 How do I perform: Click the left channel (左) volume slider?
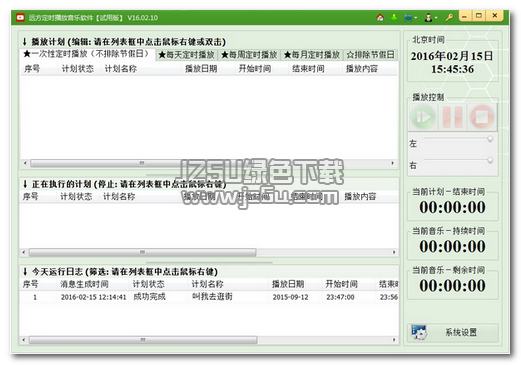pyautogui.click(x=458, y=138)
